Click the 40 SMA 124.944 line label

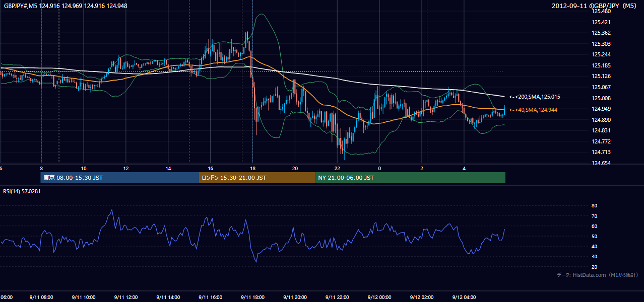pos(534,110)
